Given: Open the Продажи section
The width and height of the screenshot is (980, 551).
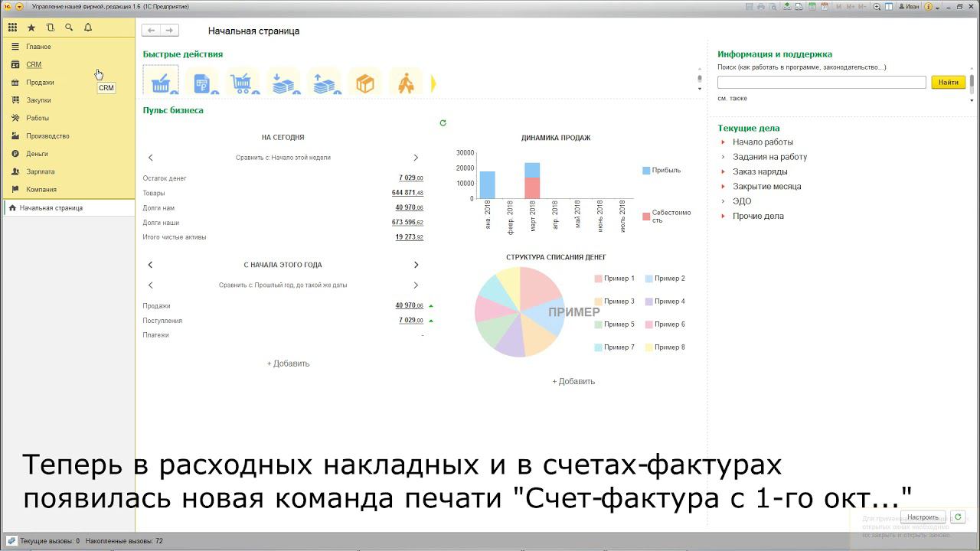Looking at the screenshot, I should click(x=69, y=83).
